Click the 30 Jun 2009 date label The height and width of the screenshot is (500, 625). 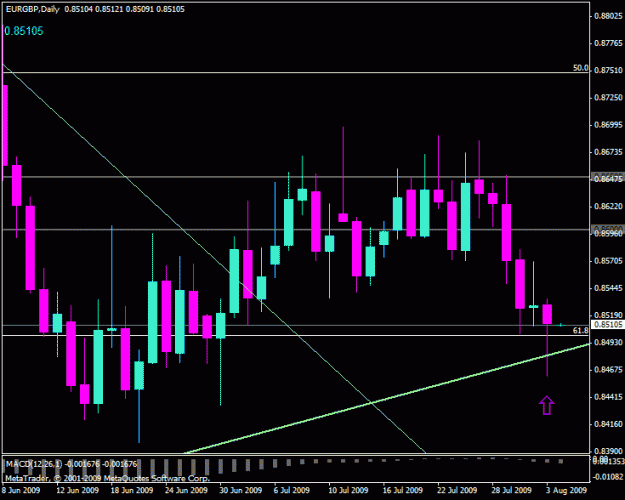[x=241, y=490]
